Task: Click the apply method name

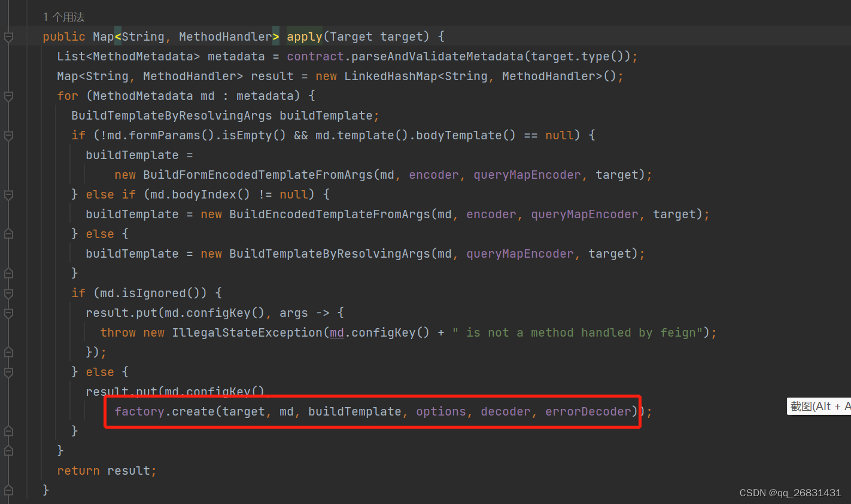Action: 305,37
